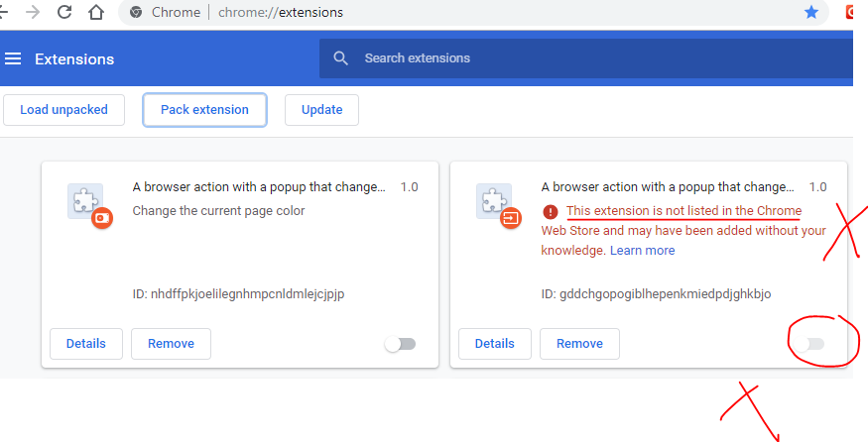Enable the first extension toggle (ID nhdffpk...)
The width and height of the screenshot is (868, 442).
pyautogui.click(x=400, y=344)
